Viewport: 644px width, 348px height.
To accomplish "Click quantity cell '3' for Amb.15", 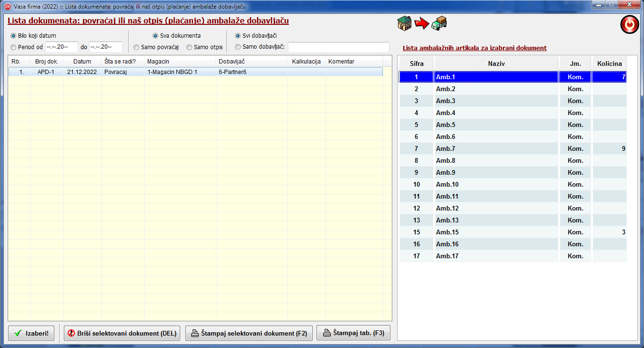I will 610,232.
